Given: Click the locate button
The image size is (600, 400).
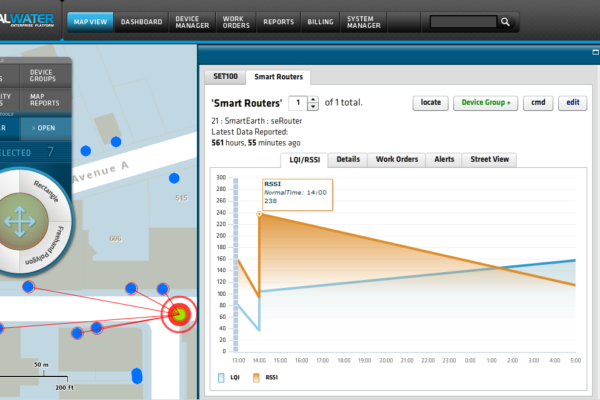Looking at the screenshot, I should tap(430, 103).
